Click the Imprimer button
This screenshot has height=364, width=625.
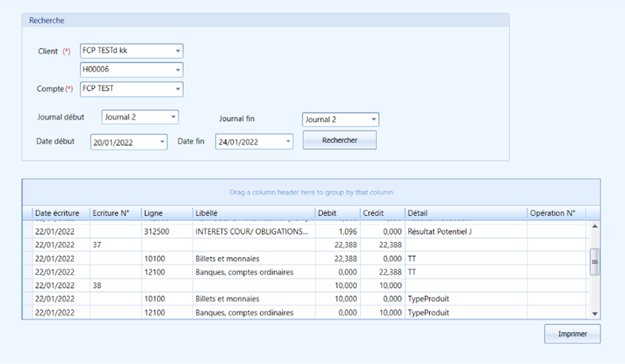click(x=573, y=334)
